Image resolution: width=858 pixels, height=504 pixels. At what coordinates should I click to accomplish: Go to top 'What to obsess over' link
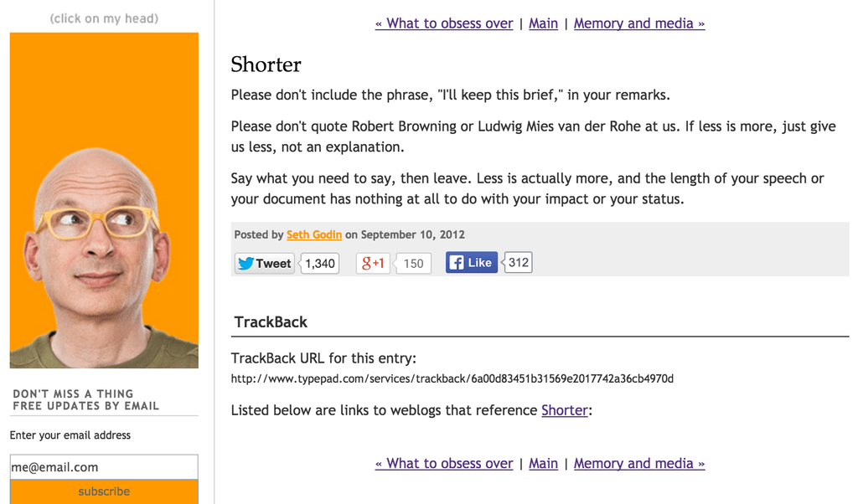tap(444, 23)
